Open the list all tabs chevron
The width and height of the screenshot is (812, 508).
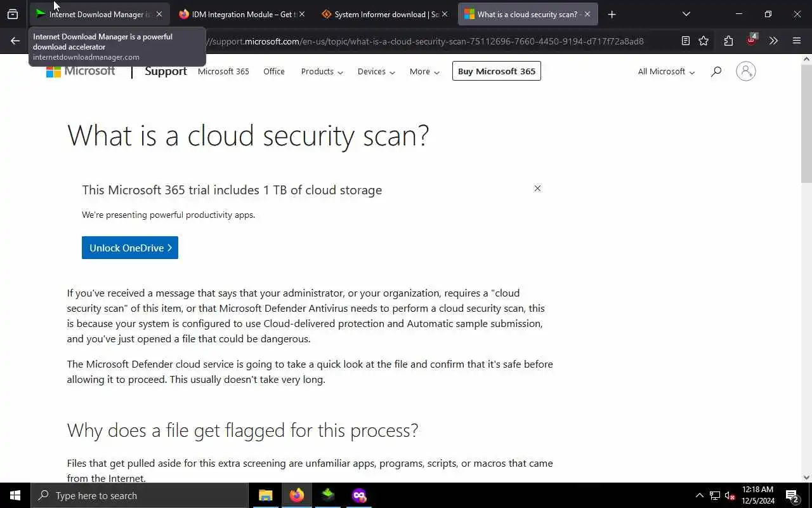tap(686, 14)
